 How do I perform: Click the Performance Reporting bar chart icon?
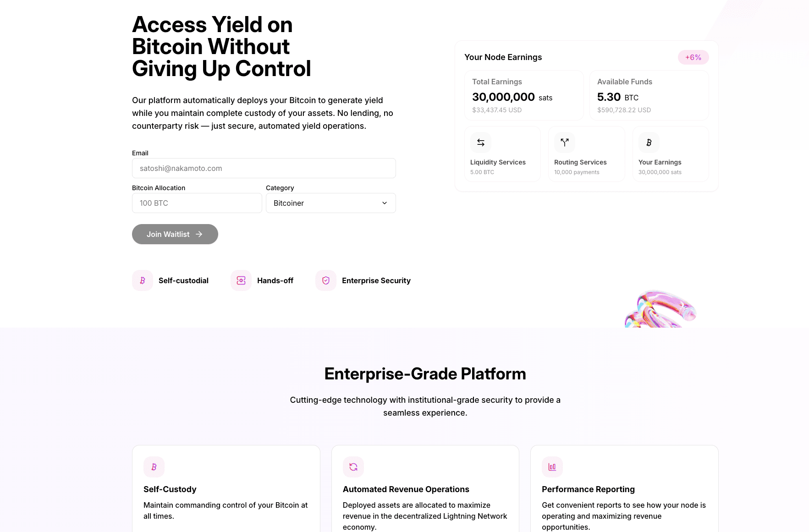[x=552, y=466]
